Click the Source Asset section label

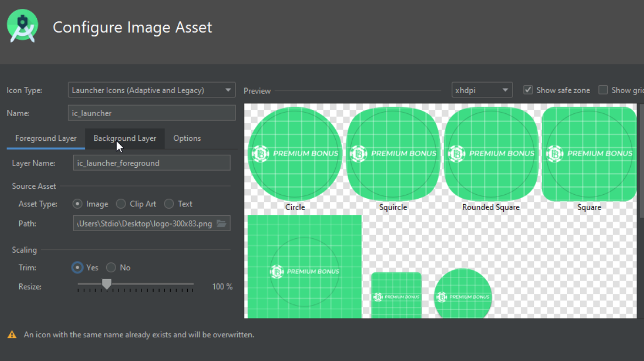tap(34, 186)
